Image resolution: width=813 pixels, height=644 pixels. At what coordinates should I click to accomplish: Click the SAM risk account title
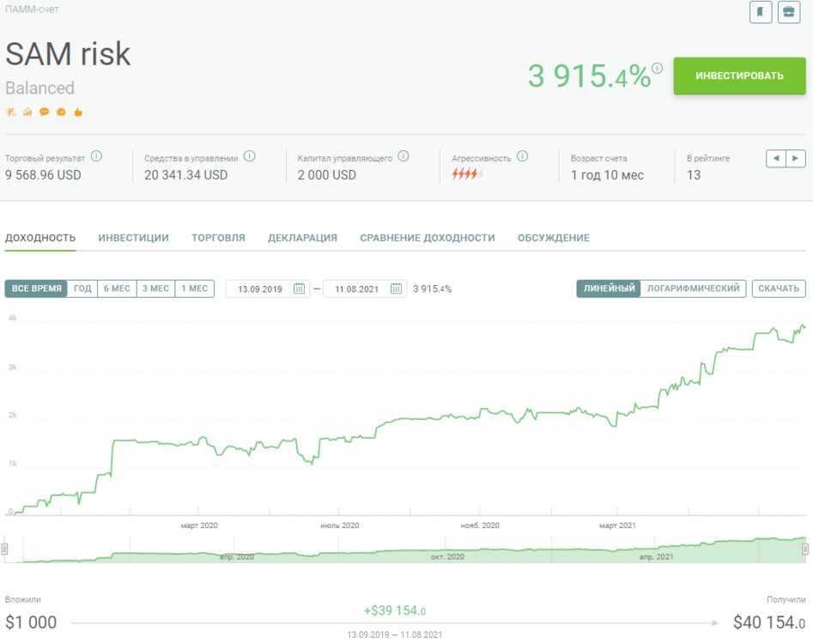(x=68, y=54)
